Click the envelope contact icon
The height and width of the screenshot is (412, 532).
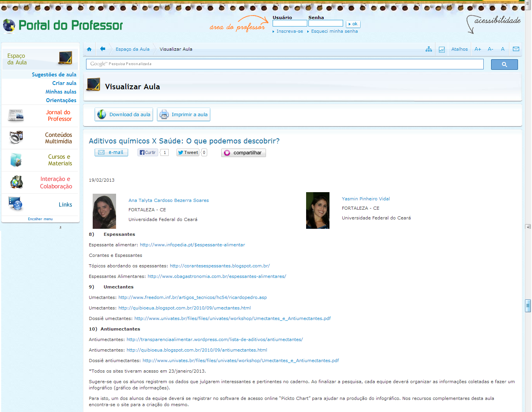tap(516, 49)
